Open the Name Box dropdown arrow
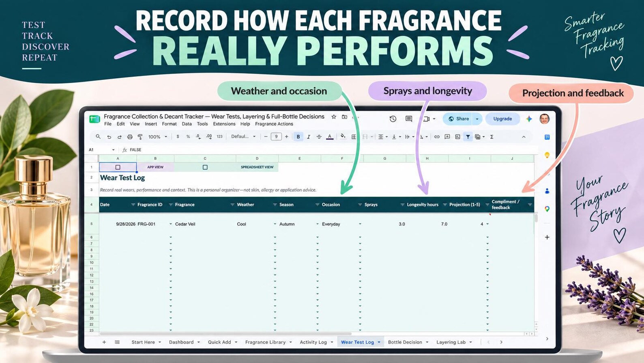644x363 pixels. [x=113, y=150]
